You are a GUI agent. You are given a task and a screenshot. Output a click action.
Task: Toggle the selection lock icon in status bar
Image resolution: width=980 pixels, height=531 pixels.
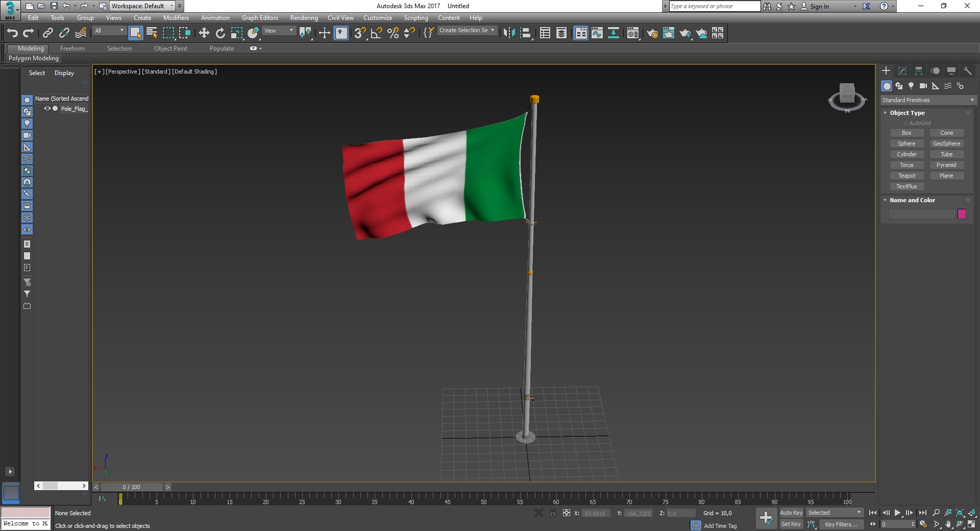pos(553,513)
